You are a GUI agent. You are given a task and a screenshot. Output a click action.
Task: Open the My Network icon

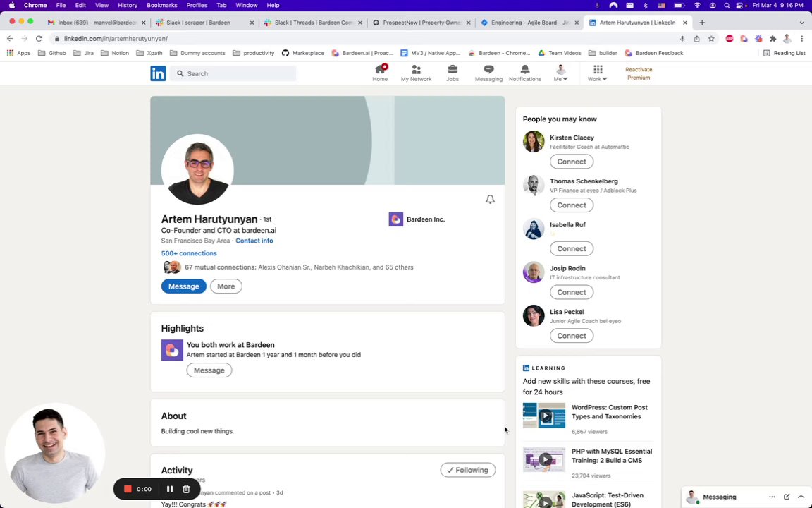coord(416,73)
